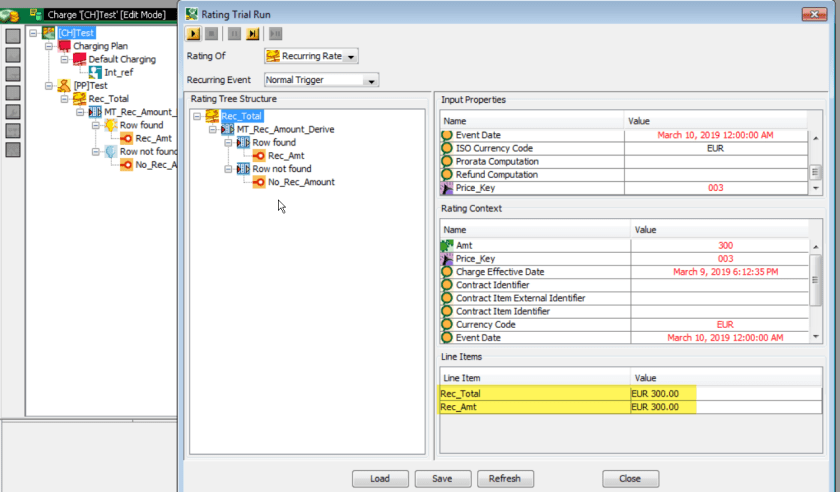Select No_Rec_Amount in Rating Tree Structure
Screen dimensions: 840x492
[x=301, y=182]
